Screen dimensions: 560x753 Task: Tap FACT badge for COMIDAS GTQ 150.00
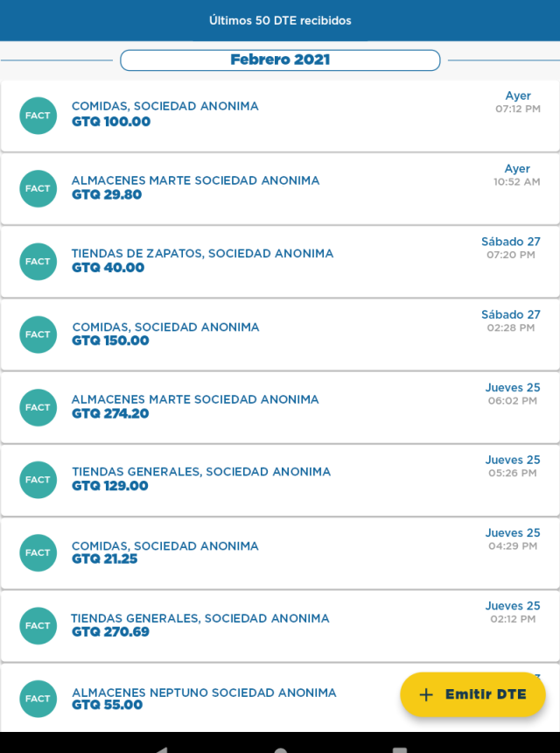point(38,334)
